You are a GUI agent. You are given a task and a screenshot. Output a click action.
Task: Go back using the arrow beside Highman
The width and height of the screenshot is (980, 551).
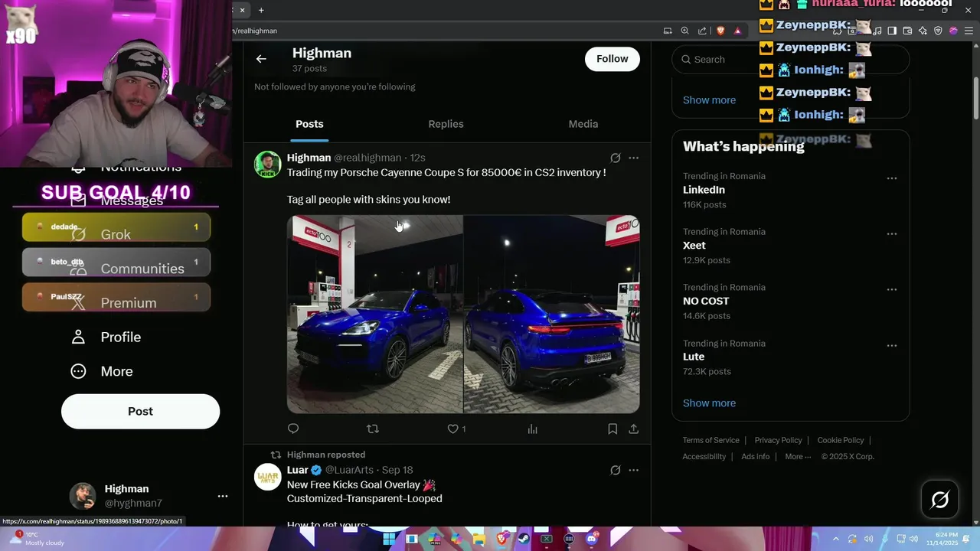[x=261, y=59]
